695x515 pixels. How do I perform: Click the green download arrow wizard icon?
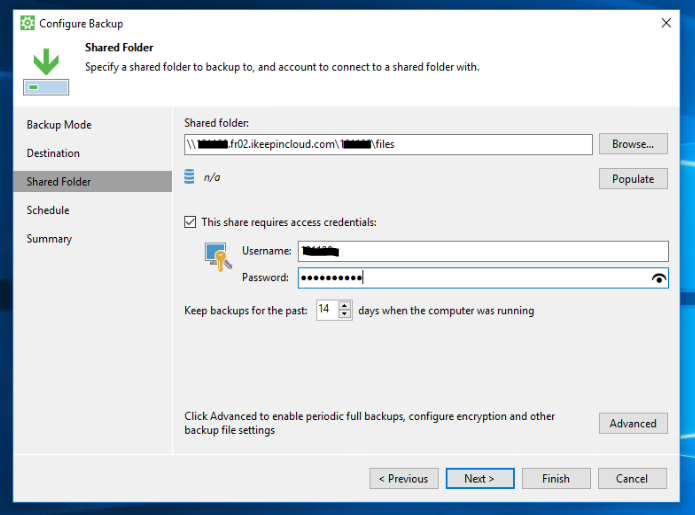46,71
